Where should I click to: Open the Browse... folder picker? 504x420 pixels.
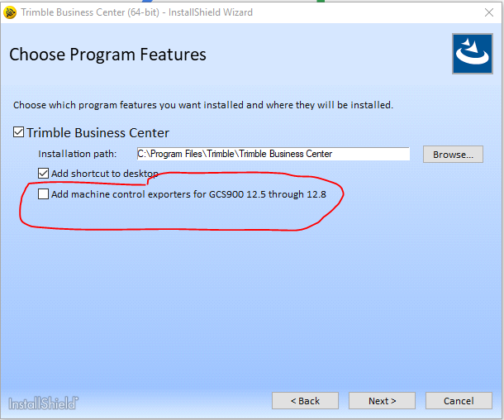(x=453, y=155)
